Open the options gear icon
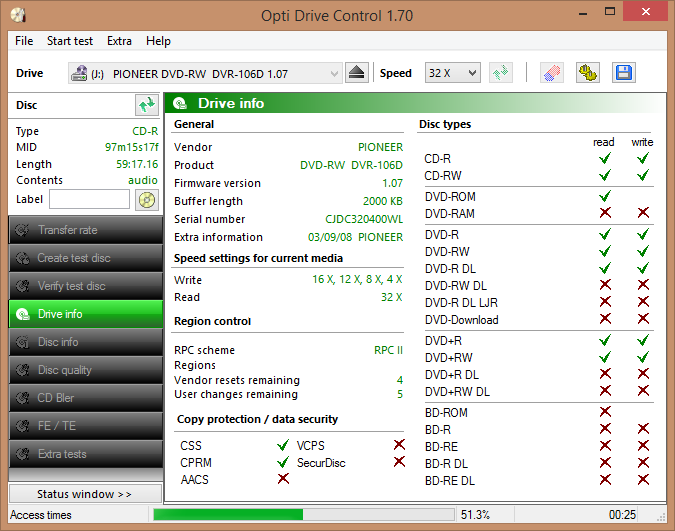675x531 pixels. [x=588, y=73]
